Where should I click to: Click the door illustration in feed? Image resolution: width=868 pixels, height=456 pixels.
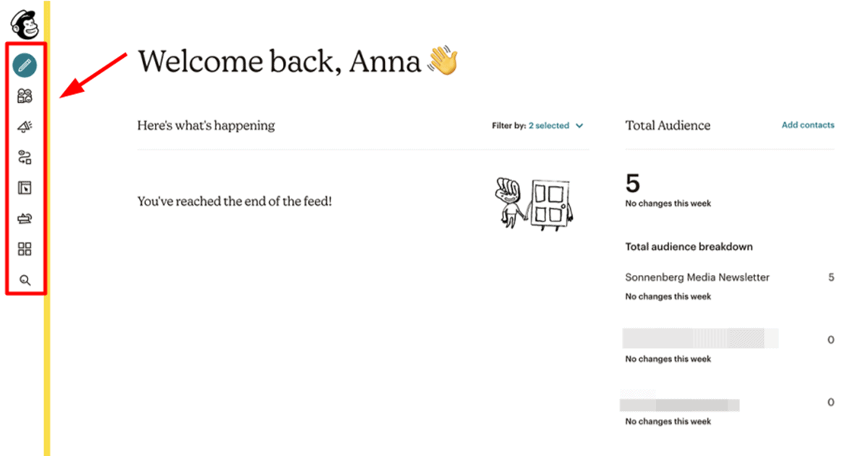(548, 203)
